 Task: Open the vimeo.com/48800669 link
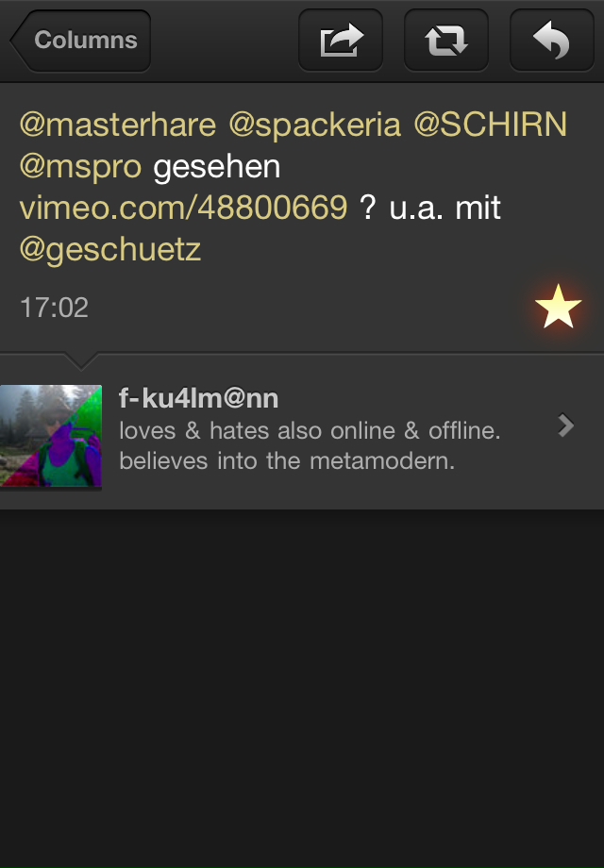183,208
